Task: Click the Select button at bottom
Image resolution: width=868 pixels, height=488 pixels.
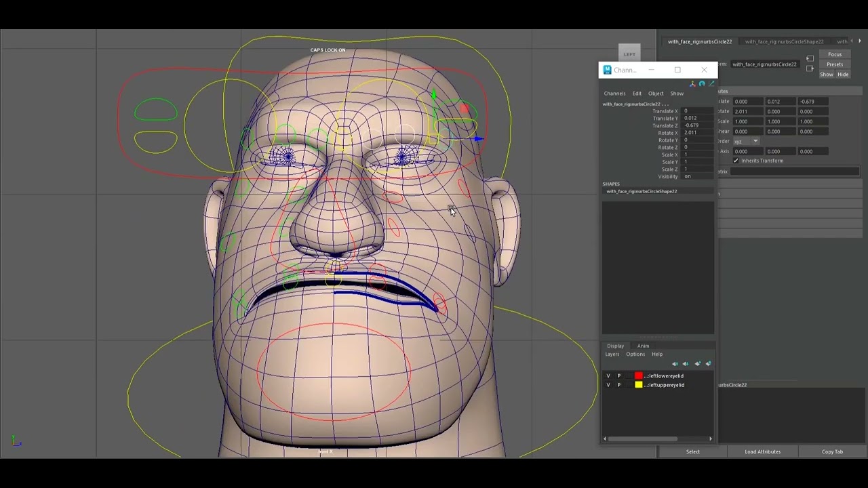Action: 693,451
